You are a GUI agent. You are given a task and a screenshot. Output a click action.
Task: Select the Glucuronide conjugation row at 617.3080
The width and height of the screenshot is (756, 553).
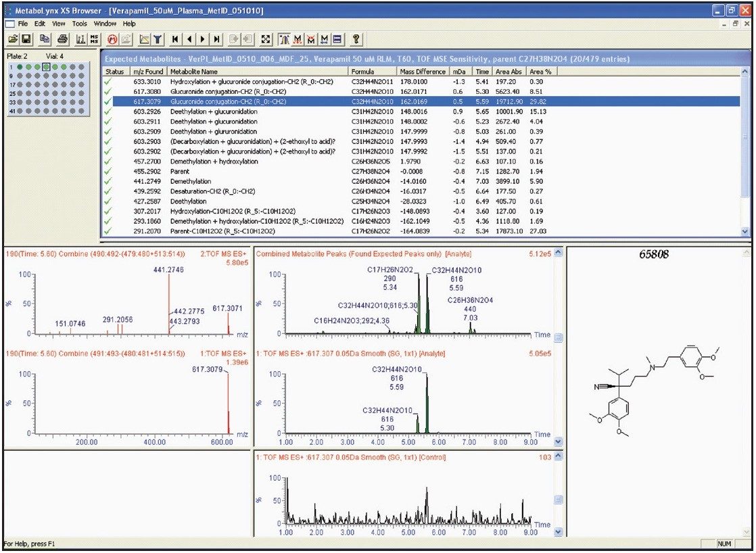click(x=421, y=92)
